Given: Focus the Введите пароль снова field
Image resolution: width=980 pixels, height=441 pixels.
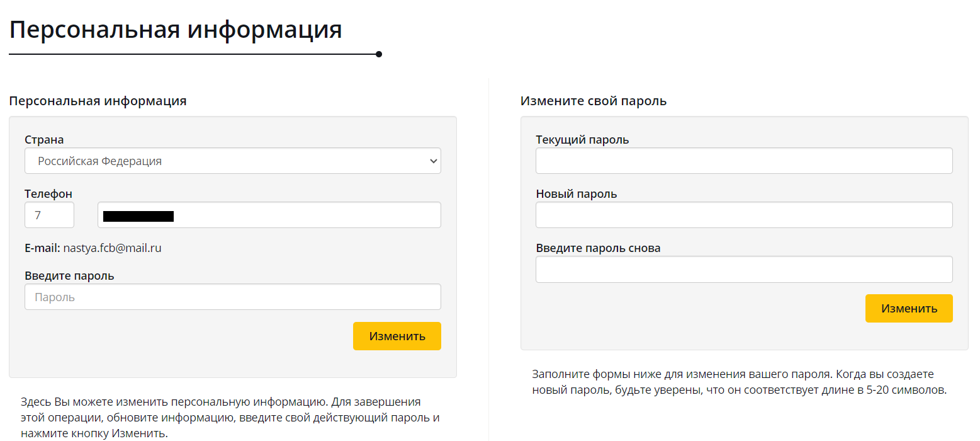Looking at the screenshot, I should click(744, 269).
